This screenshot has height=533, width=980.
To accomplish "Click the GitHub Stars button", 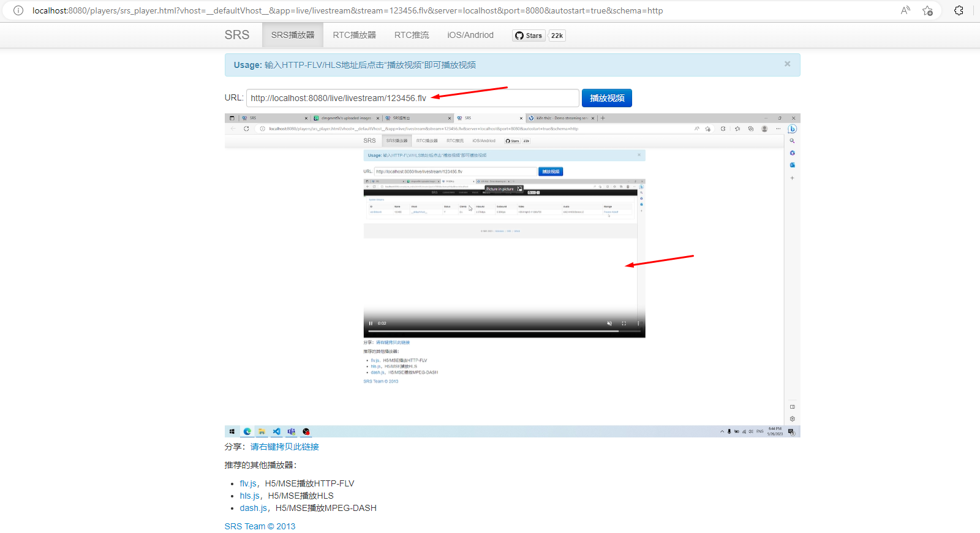I will point(529,36).
